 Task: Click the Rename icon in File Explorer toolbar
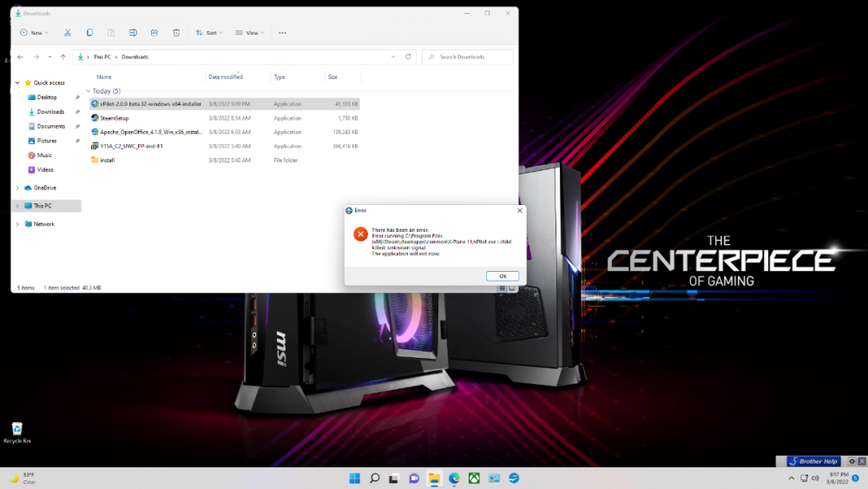point(133,33)
